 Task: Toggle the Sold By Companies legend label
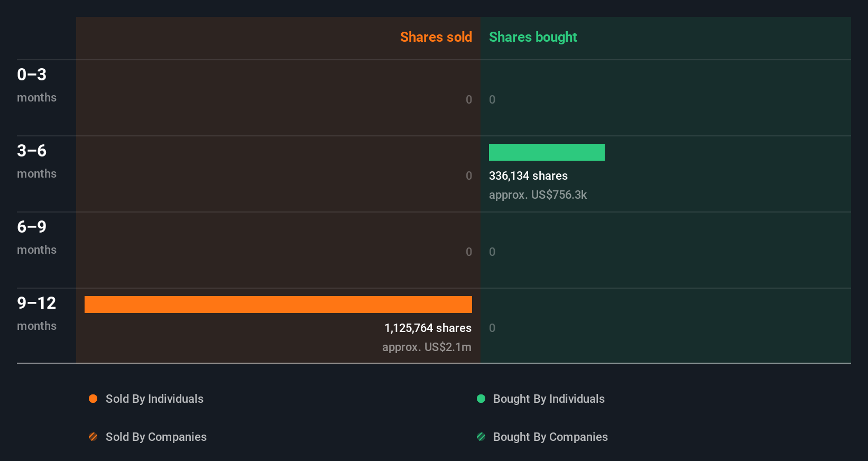coord(156,437)
